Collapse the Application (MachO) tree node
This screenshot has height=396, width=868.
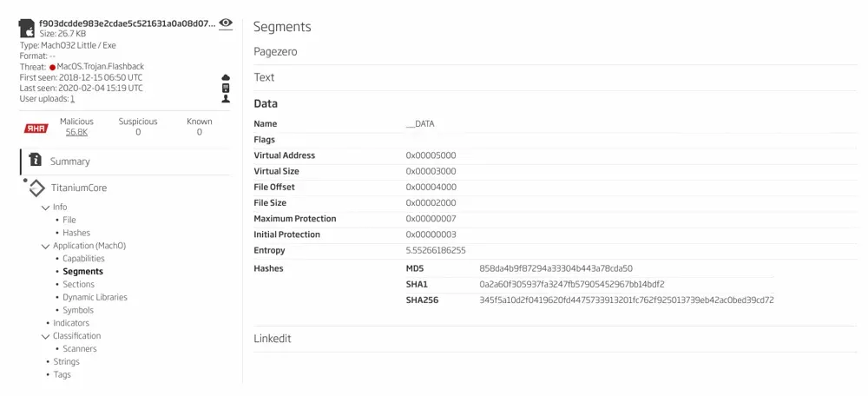[x=46, y=246]
